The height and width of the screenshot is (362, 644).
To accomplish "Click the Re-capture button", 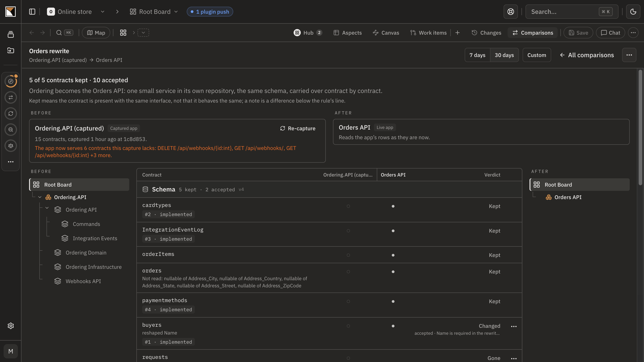I will click(297, 128).
